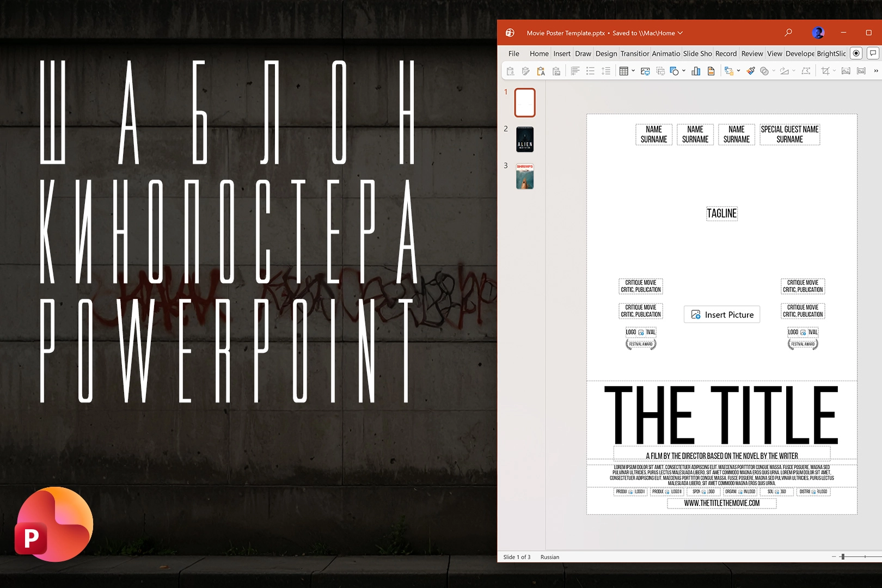Click the bullet list icon
The width and height of the screenshot is (882, 588).
coord(590,71)
